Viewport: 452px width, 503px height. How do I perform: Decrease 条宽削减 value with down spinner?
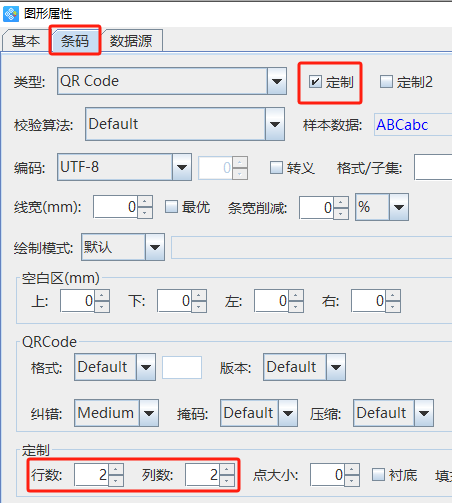coord(340,214)
